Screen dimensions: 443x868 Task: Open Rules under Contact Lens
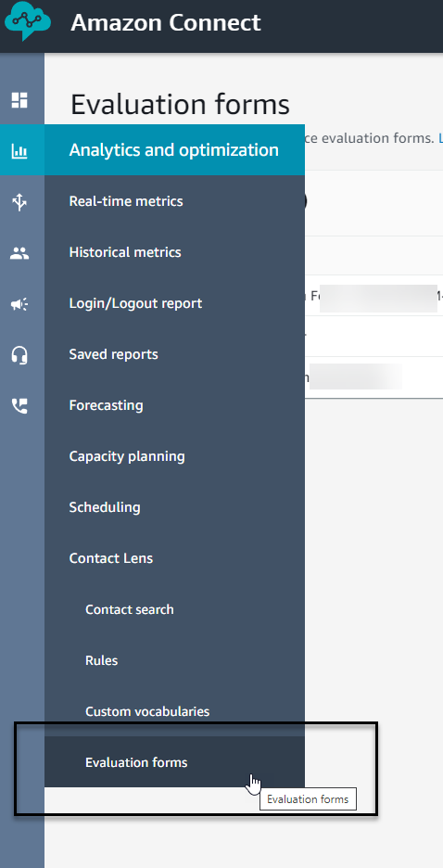coord(174,660)
